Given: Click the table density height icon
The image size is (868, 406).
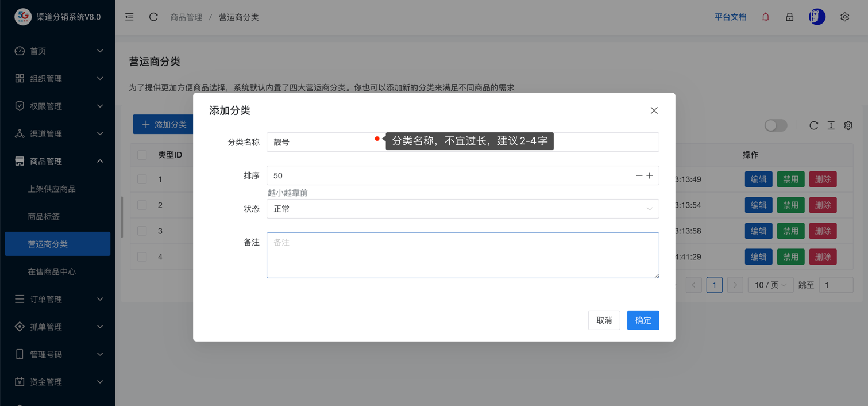Looking at the screenshot, I should tap(831, 125).
